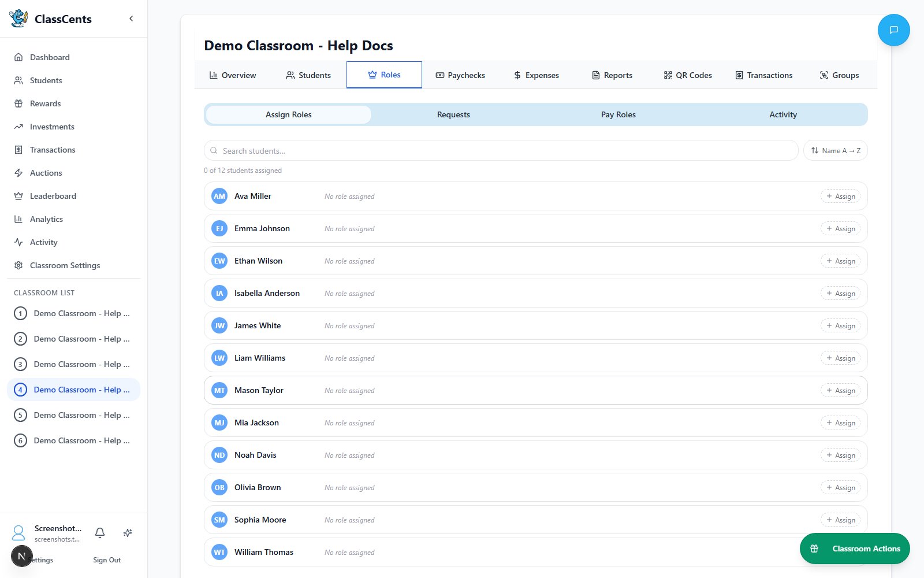Assign a role to Isabella Anderson

point(840,294)
